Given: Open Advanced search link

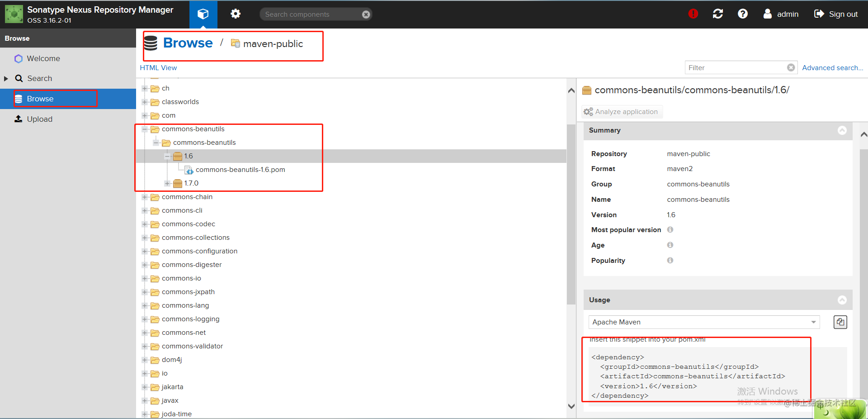Looking at the screenshot, I should tap(832, 68).
